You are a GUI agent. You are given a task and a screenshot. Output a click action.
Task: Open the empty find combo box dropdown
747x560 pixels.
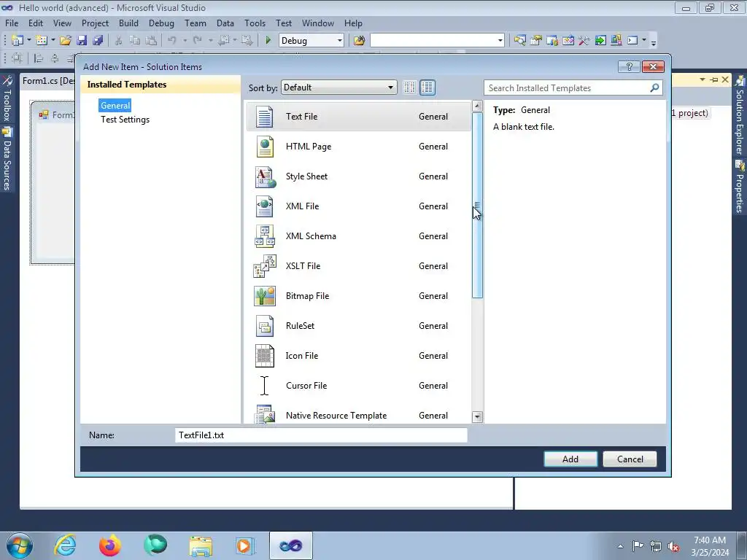[x=500, y=41]
